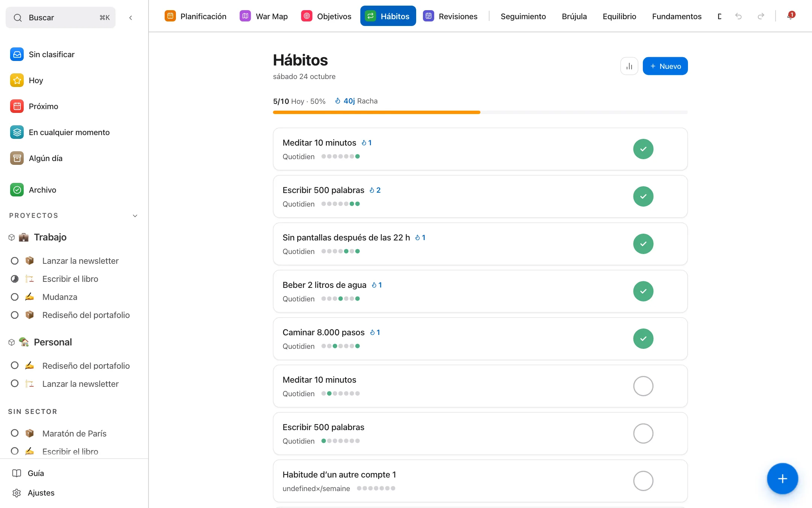This screenshot has width=812, height=508.
Task: Open the Algún día box view
Action: click(x=36, y=158)
